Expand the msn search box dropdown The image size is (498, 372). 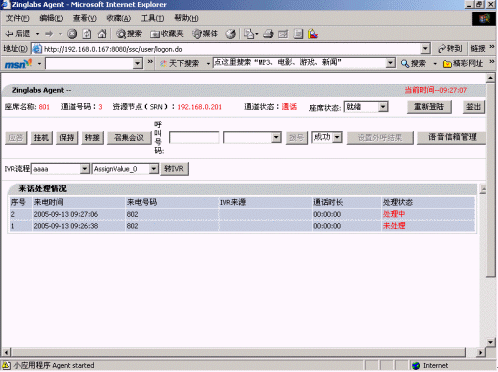click(138, 63)
